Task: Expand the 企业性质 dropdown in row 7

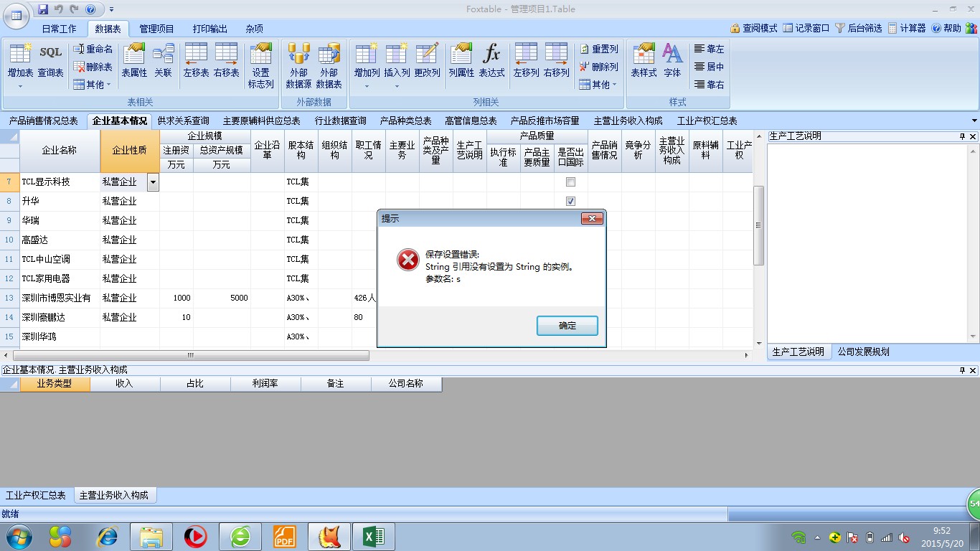Action: (x=153, y=183)
